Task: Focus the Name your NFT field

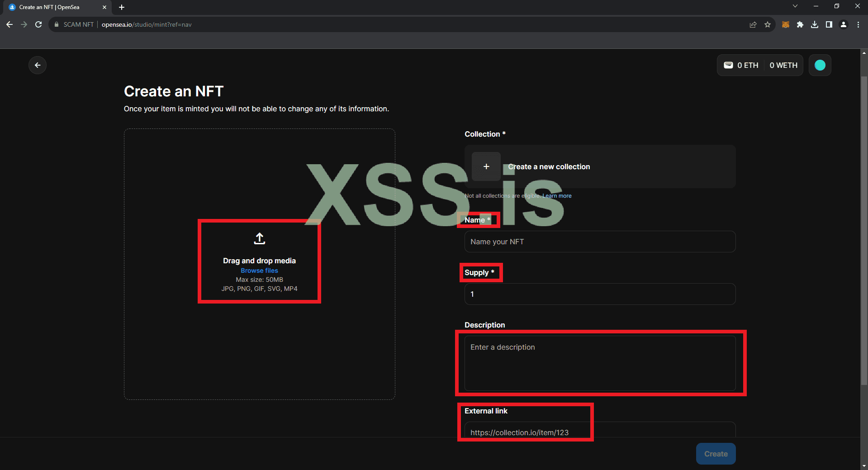Action: click(600, 242)
